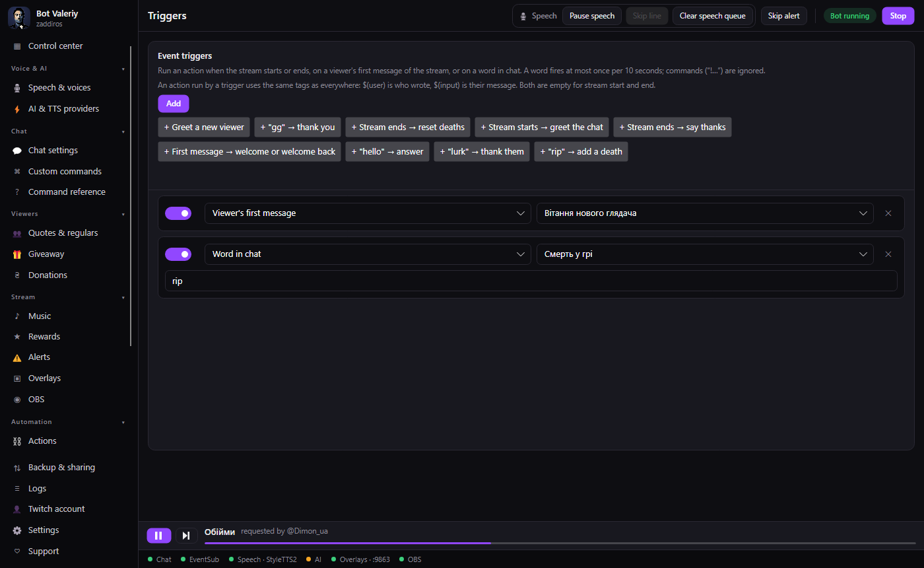Open the Вітання нового глядача action dropdown
Viewport: 924px width, 568px height.
[705, 213]
